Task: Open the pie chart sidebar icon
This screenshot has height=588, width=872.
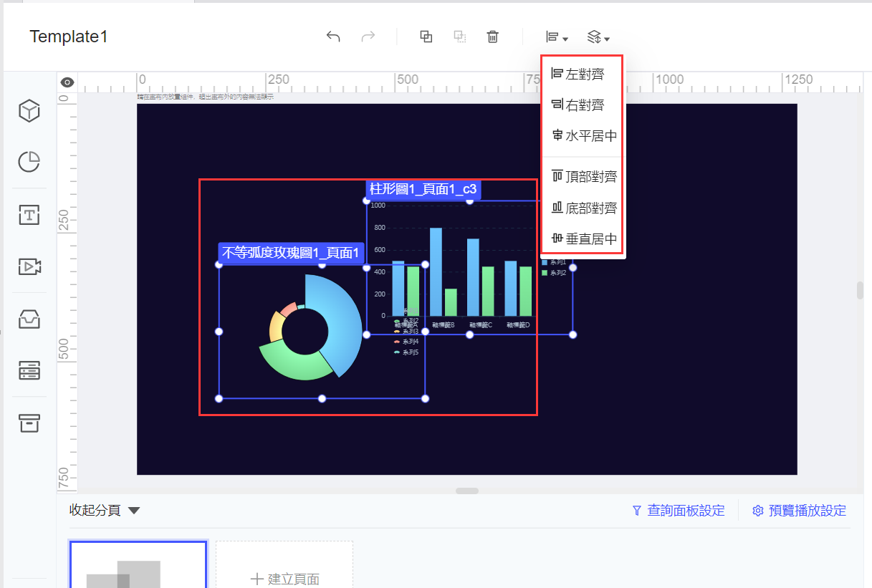Action: coord(29,163)
